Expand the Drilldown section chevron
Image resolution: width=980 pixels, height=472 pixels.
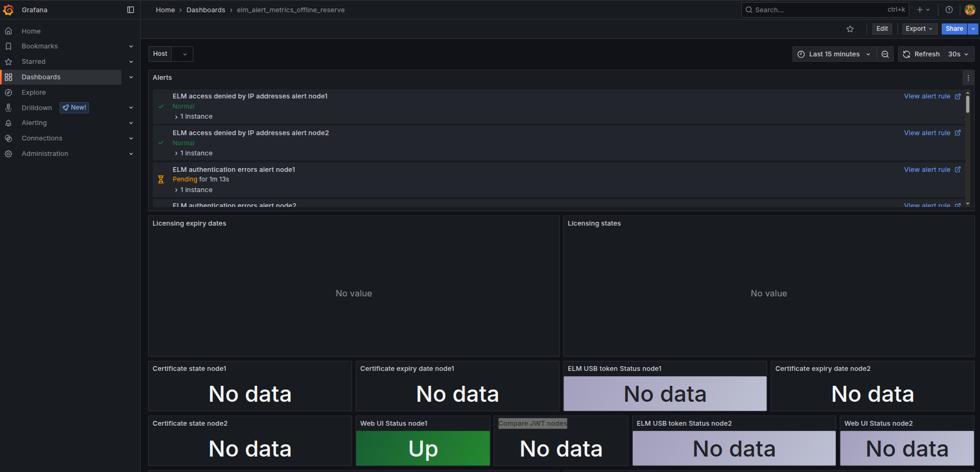[131, 107]
